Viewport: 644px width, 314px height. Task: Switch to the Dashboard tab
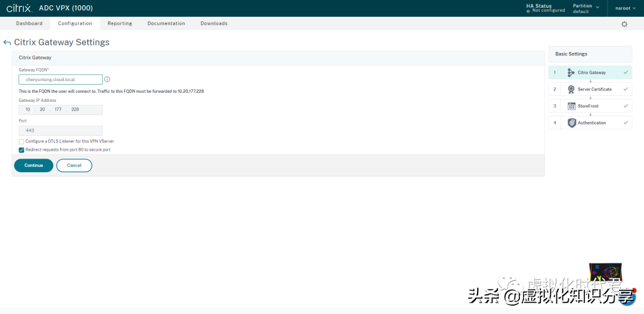[29, 23]
